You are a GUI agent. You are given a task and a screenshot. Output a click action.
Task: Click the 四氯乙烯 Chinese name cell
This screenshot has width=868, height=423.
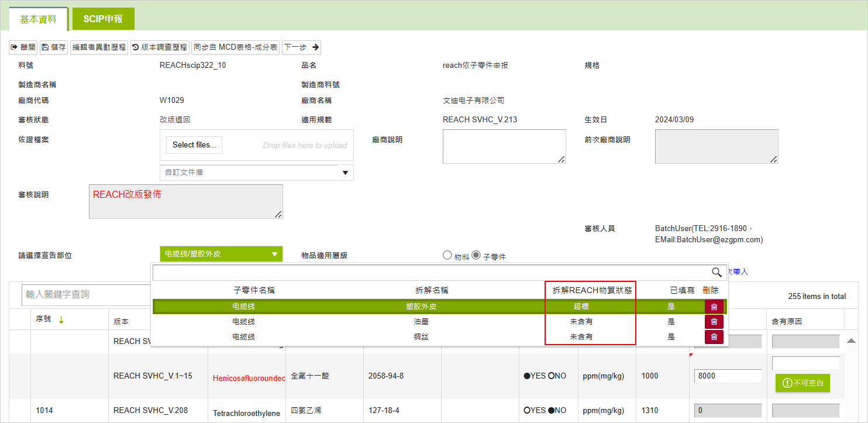(x=306, y=411)
